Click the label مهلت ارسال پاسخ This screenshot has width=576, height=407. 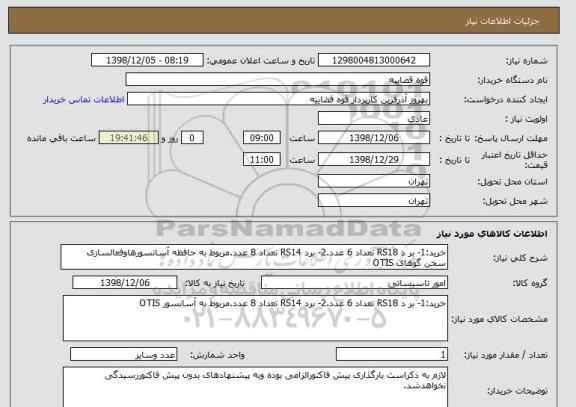[511, 138]
